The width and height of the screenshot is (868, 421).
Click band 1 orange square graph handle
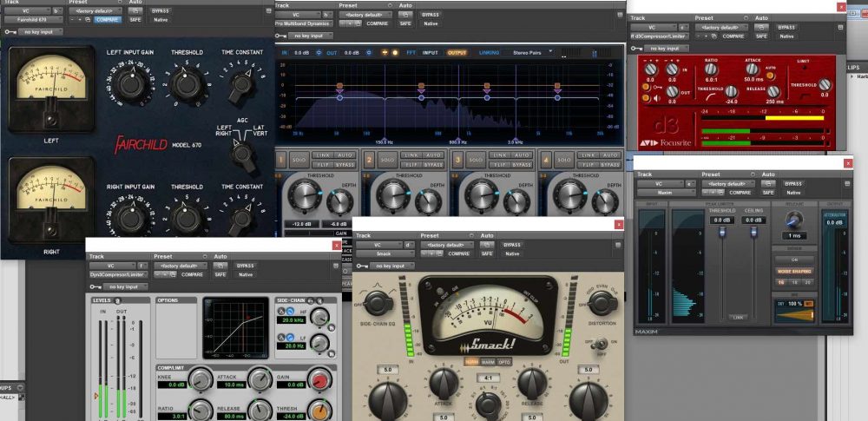pyautogui.click(x=339, y=86)
